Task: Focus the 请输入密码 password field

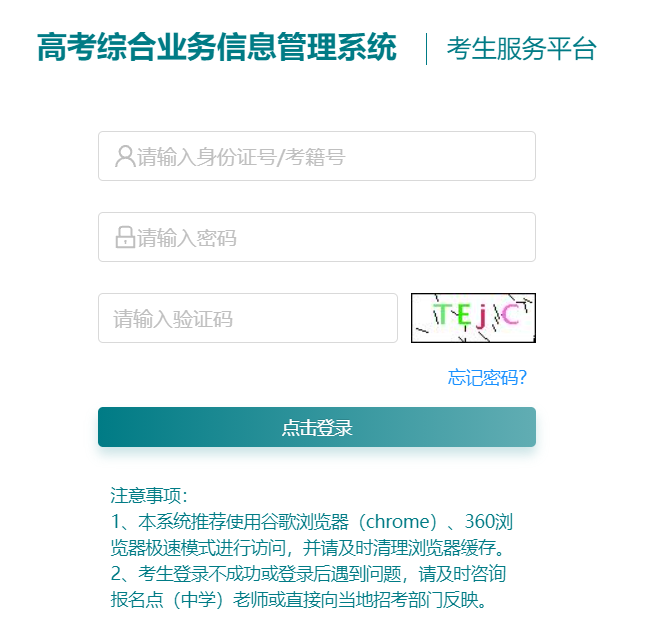Action: coord(317,237)
